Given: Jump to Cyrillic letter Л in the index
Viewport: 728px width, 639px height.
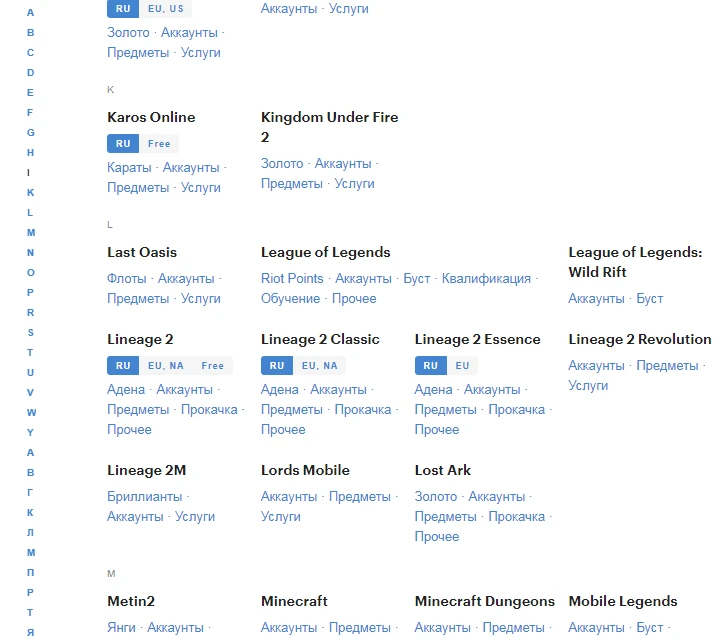Looking at the screenshot, I should coord(30,532).
